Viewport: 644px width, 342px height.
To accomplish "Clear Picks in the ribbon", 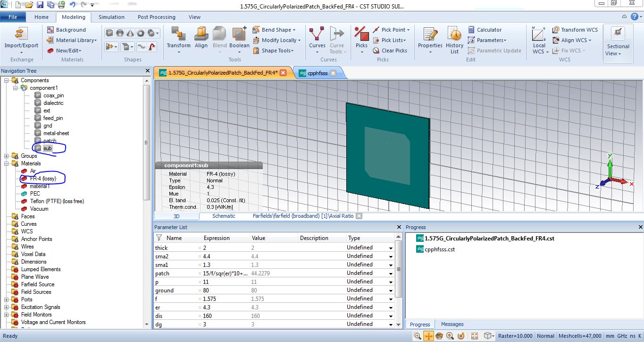I will [x=390, y=51].
